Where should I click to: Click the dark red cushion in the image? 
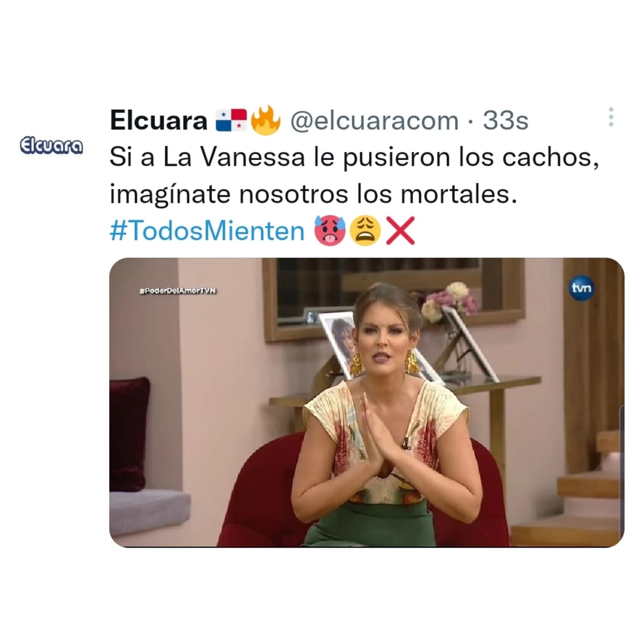click(130, 434)
